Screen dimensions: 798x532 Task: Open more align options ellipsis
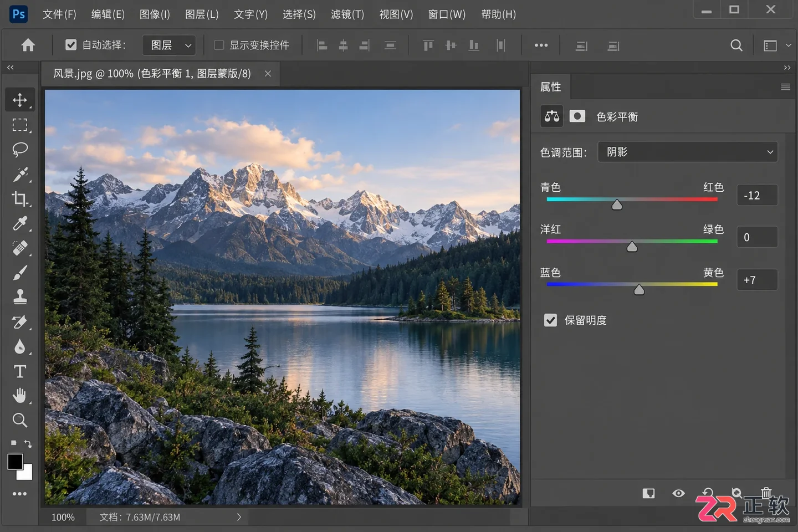(541, 45)
